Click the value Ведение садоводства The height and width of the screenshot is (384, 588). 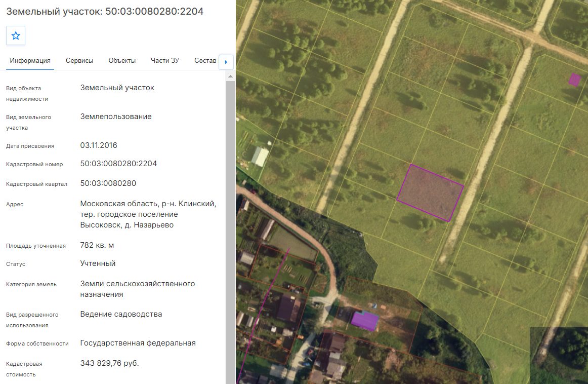[x=121, y=314]
